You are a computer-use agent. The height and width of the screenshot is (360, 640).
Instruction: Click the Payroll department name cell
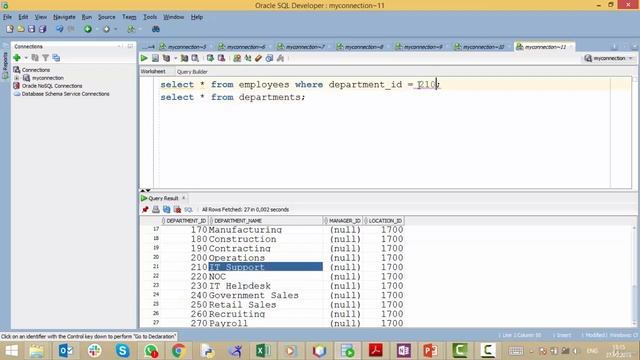(x=266, y=323)
